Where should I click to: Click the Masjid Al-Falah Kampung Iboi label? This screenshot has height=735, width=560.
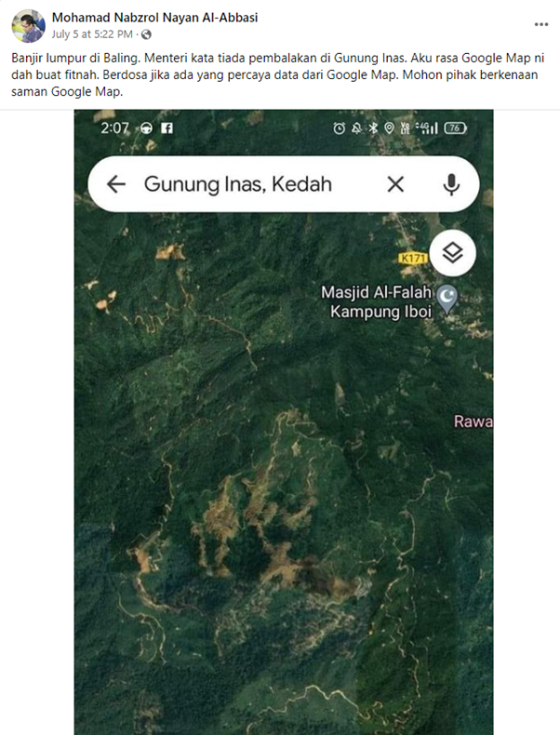tap(377, 301)
